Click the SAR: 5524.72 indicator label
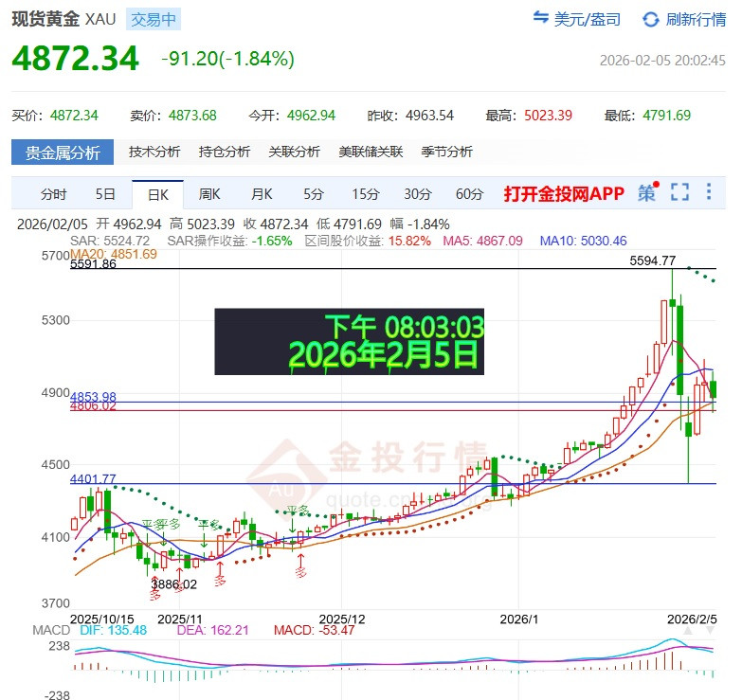The image size is (742, 700). click(110, 241)
